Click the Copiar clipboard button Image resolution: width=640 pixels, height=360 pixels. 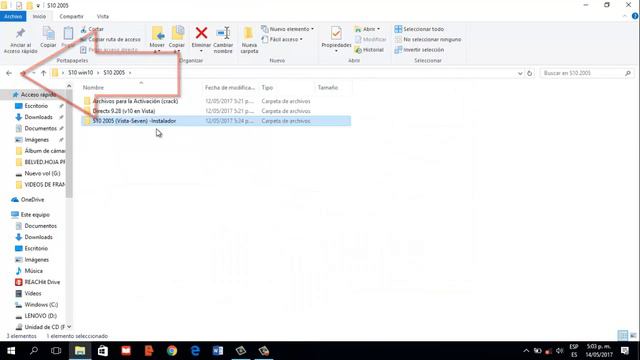click(x=48, y=38)
